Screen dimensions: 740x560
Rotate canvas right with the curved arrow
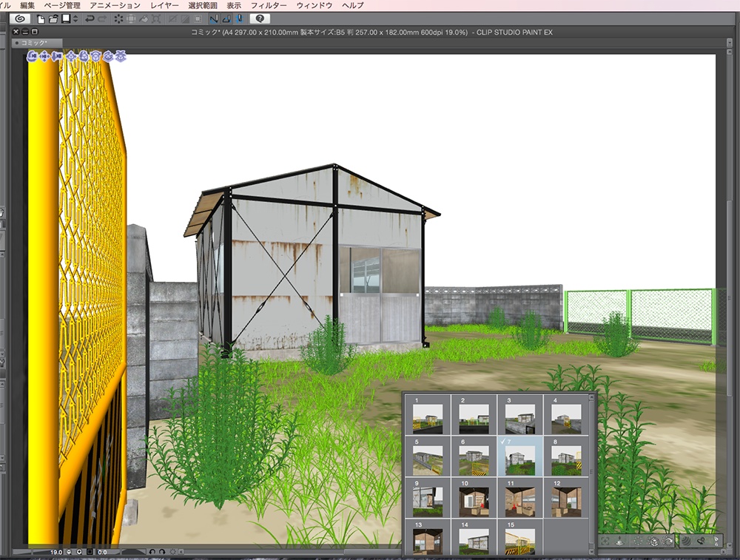click(x=162, y=552)
